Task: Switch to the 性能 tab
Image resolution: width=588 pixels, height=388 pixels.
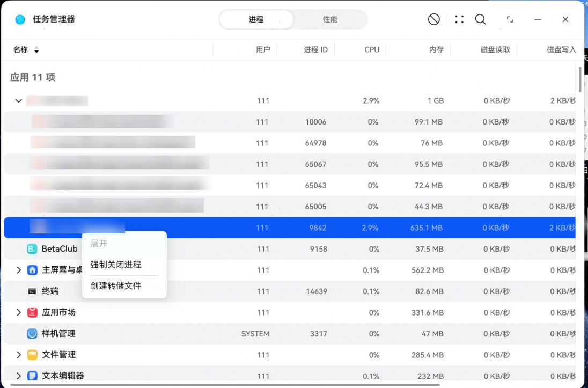Action: tap(331, 19)
